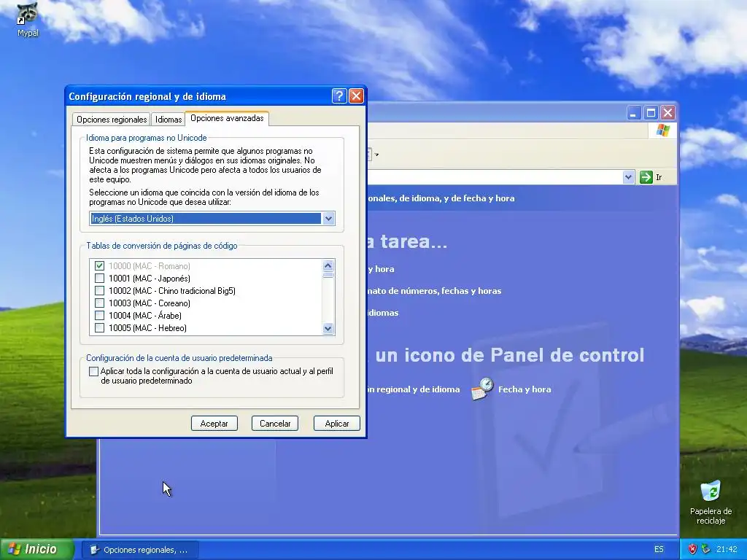Click the Control Panel address bar field
Screen dimensions: 747x560
pos(495,177)
